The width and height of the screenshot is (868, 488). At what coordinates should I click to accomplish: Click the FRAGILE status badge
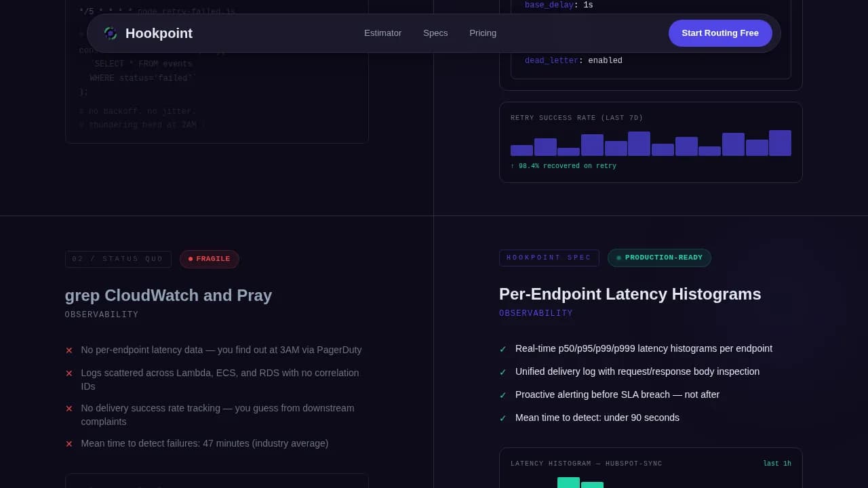pyautogui.click(x=210, y=259)
